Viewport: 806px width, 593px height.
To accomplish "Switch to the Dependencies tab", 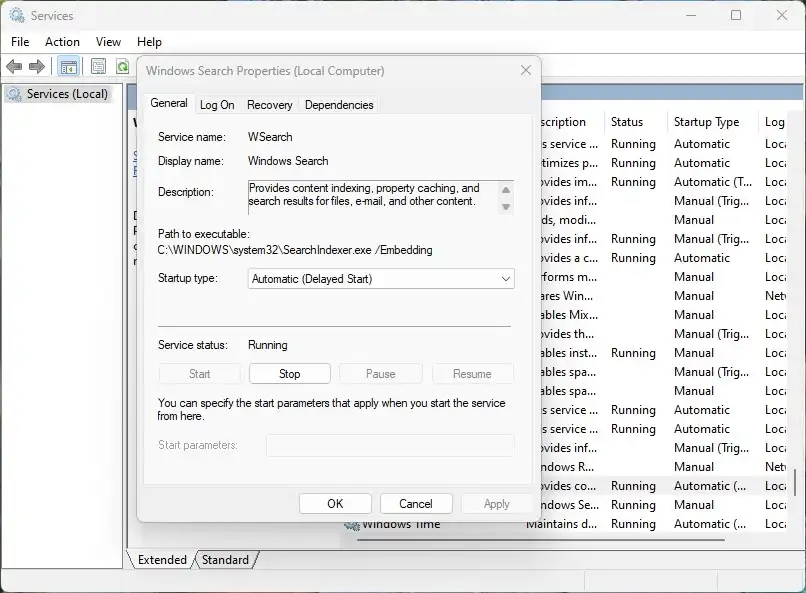I will (339, 105).
